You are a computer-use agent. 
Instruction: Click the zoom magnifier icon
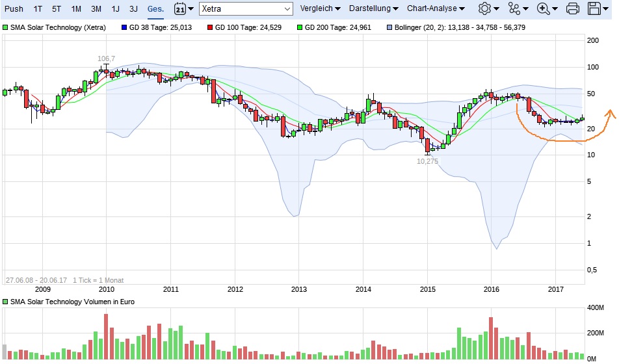coord(543,8)
